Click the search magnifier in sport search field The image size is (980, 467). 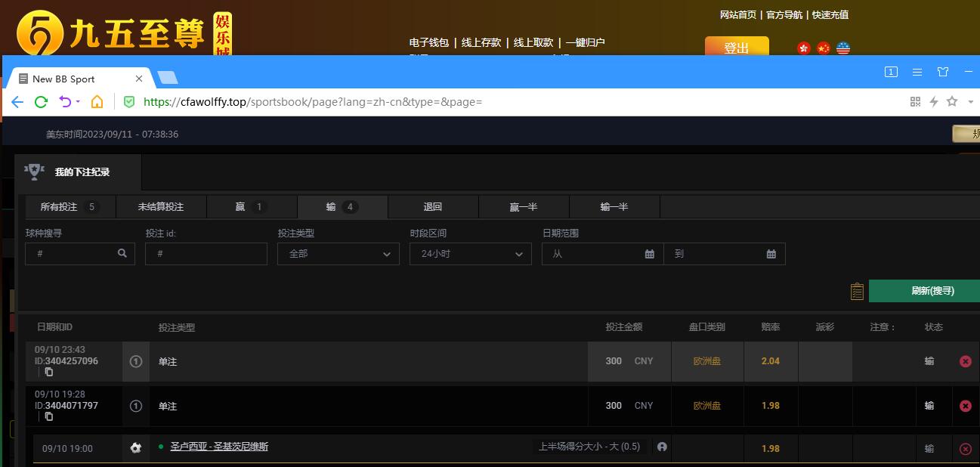122,254
